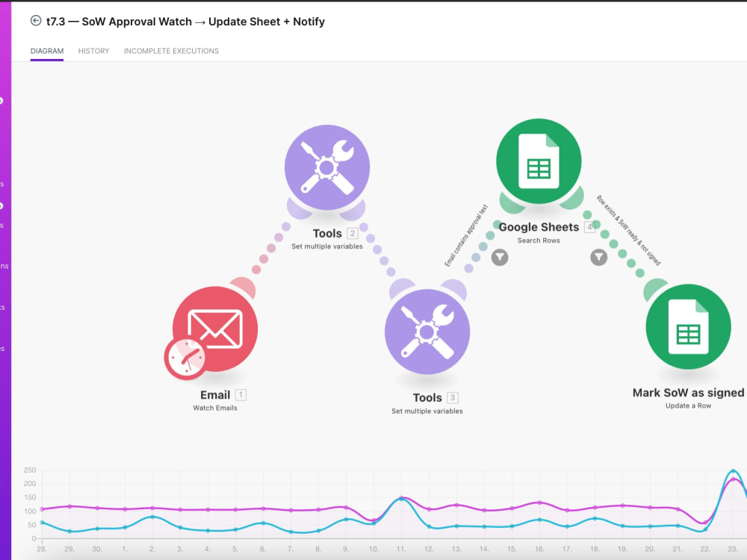747x560 pixels.
Task: Click the Tools 2 module label
Action: click(x=327, y=233)
